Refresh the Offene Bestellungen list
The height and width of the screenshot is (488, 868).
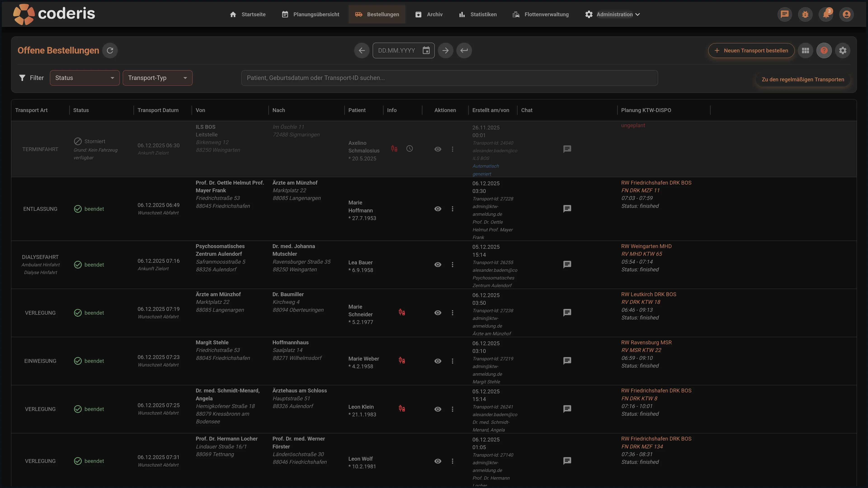click(x=110, y=51)
